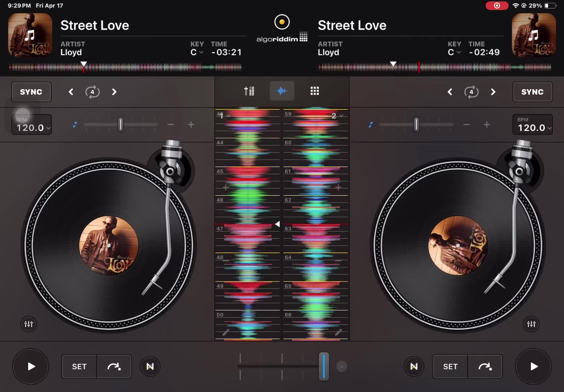Jump to cue point on left deck
Image resolution: width=564 pixels, height=392 pixels.
click(x=114, y=367)
